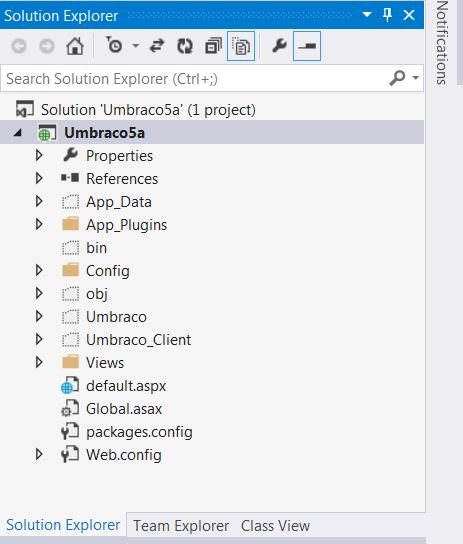
Task: Pin the panel with the pushpin icon
Action: 387,15
